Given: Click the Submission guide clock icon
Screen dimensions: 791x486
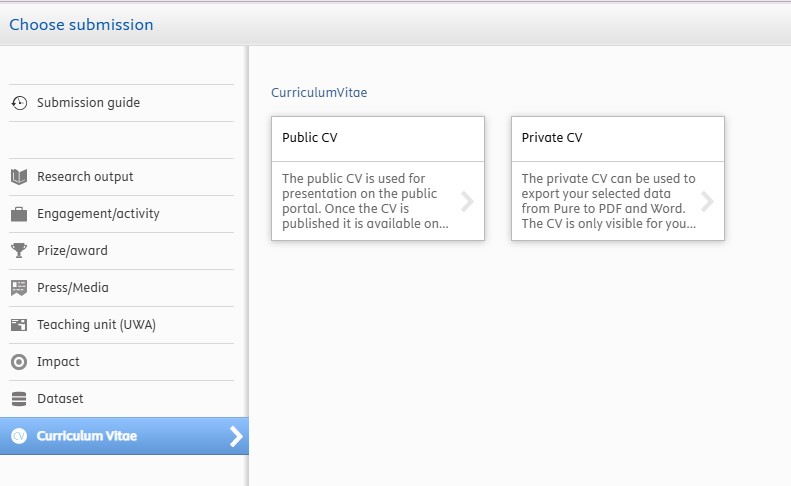Looking at the screenshot, I should [x=19, y=103].
